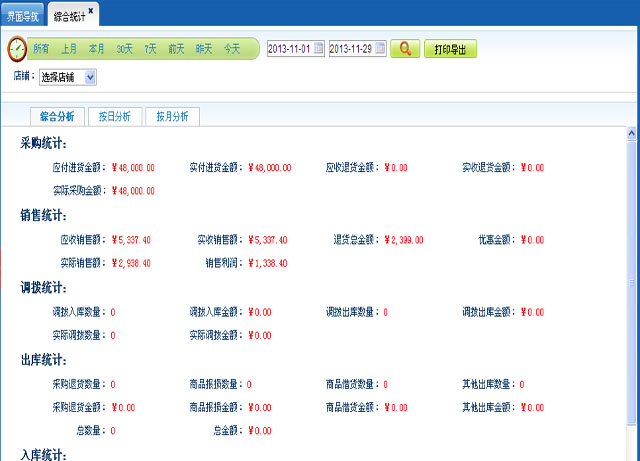Click the 销售统计 heading
This screenshot has width=640, height=461.
(43, 215)
